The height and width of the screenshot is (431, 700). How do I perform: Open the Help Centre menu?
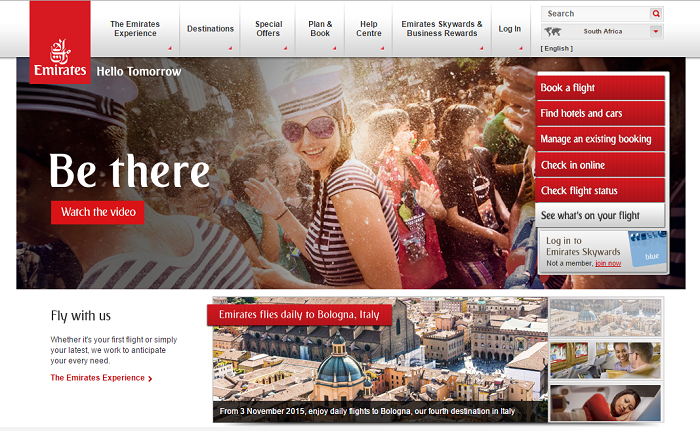coord(369,29)
